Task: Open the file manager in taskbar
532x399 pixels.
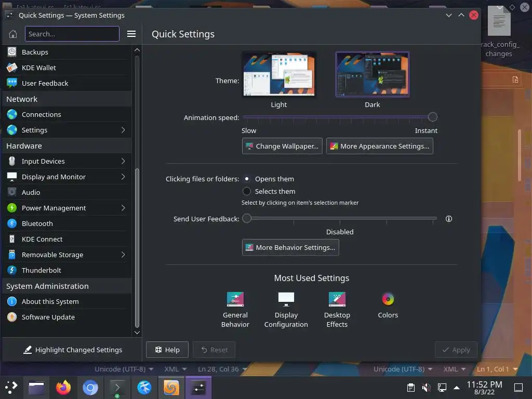Action: pyautogui.click(x=36, y=387)
